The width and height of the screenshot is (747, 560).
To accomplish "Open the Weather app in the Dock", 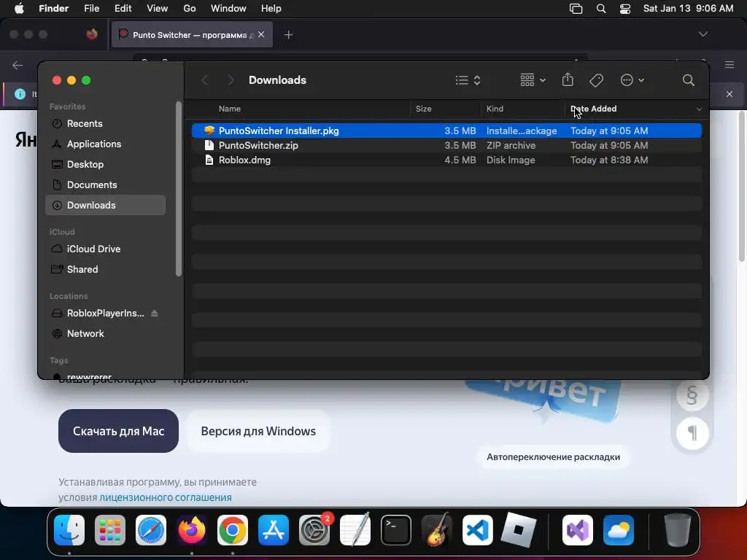I will pos(619,530).
